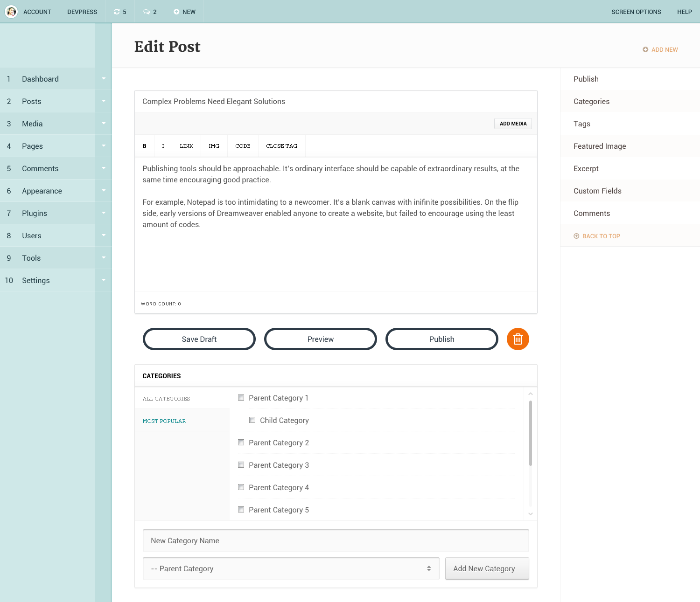Check the Parent Category 1 checkbox
This screenshot has width=700, height=602.
(x=241, y=398)
